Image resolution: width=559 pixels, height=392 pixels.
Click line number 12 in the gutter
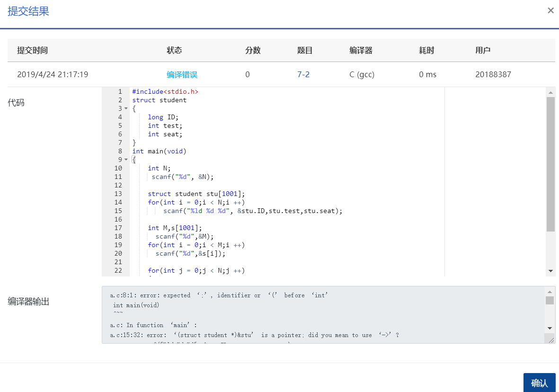[118, 185]
